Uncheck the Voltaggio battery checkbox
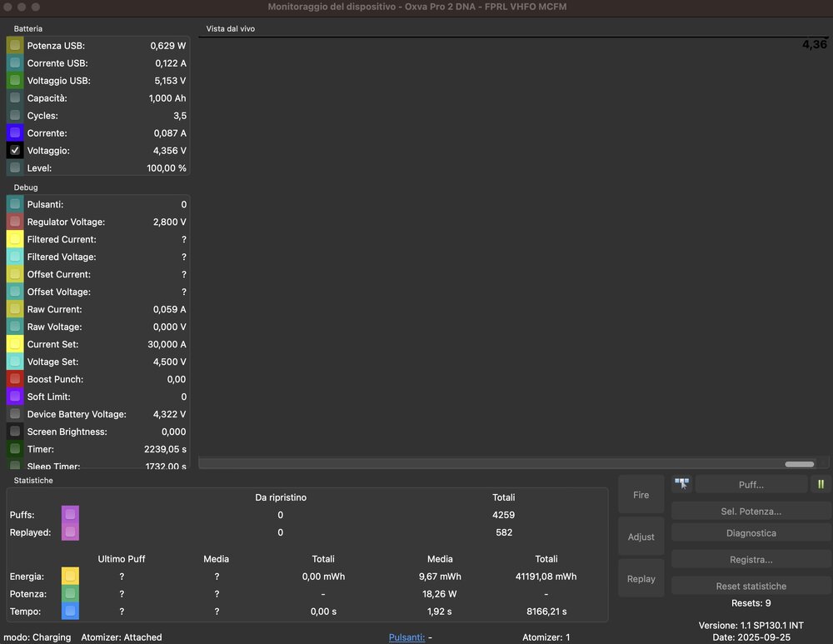 point(15,151)
